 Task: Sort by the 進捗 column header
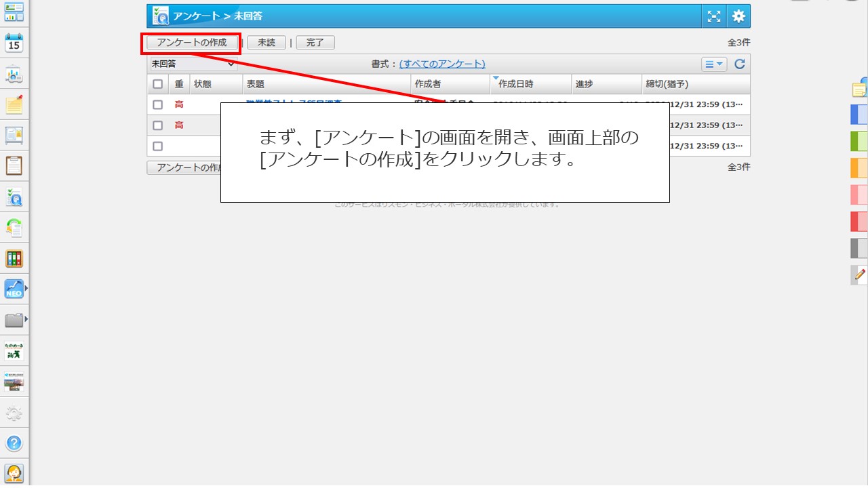click(606, 84)
